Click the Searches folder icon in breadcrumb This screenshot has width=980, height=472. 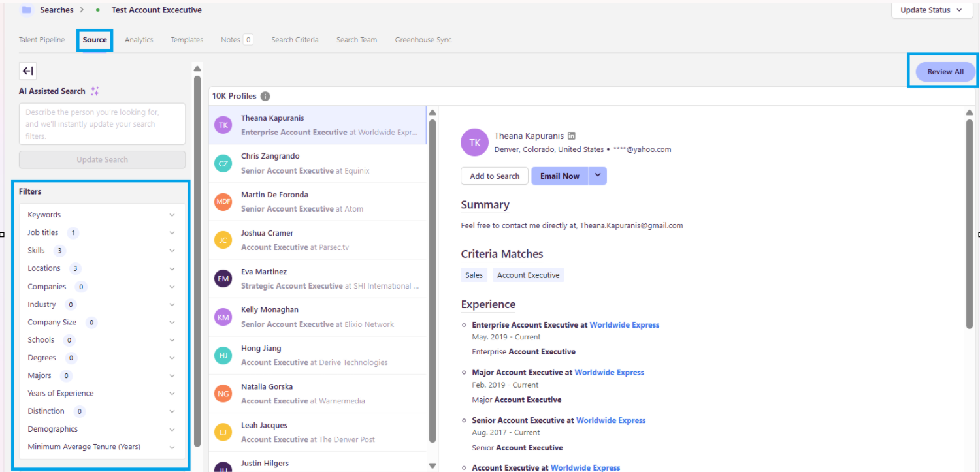(x=26, y=10)
